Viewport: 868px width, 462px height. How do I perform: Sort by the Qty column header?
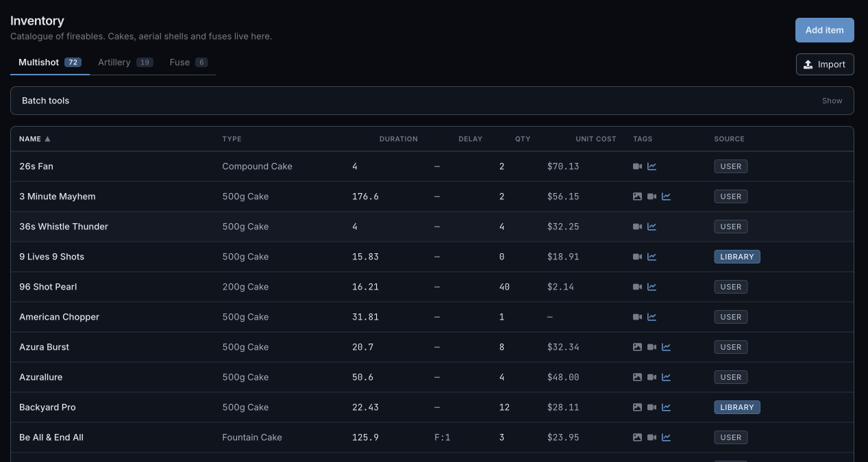click(523, 139)
